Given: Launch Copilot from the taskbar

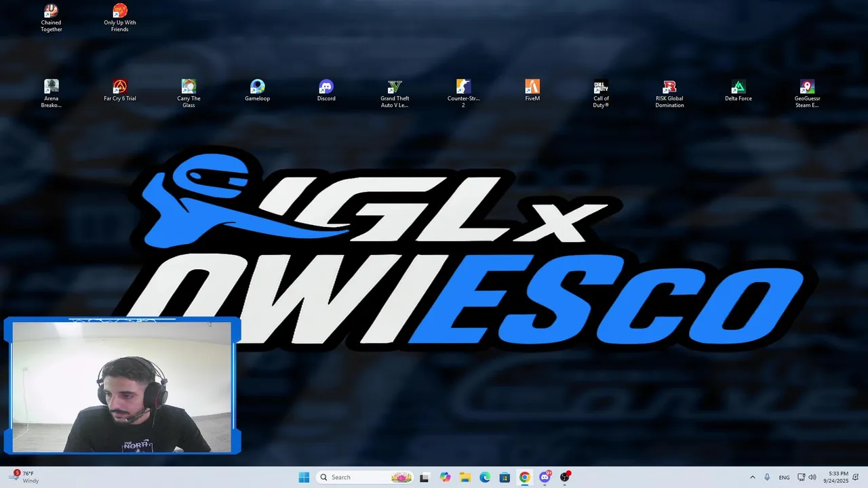Looking at the screenshot, I should [x=445, y=477].
